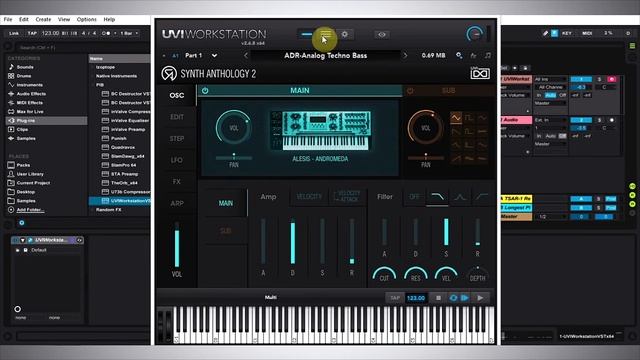
Task: Toggle SUB oscillator power button
Action: tap(410, 91)
